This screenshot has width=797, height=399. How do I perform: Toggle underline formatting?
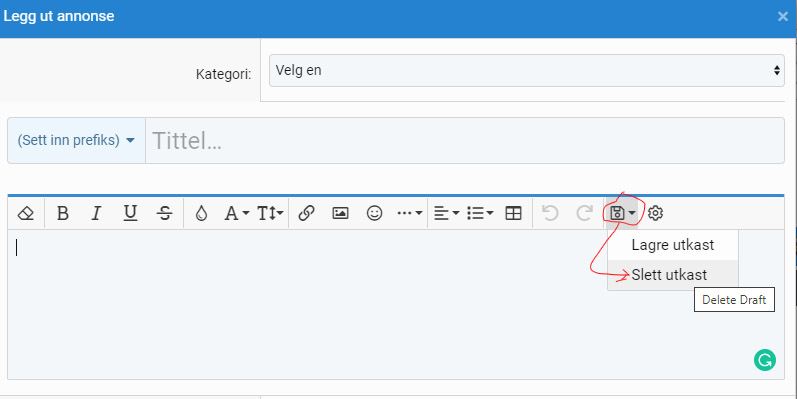click(x=131, y=213)
